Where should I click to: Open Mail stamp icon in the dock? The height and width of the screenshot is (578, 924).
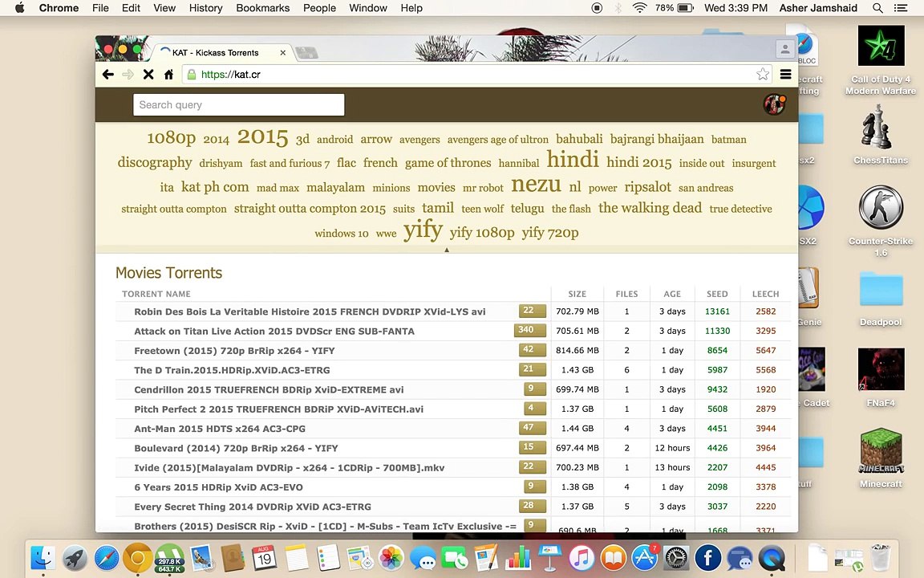pyautogui.click(x=201, y=557)
